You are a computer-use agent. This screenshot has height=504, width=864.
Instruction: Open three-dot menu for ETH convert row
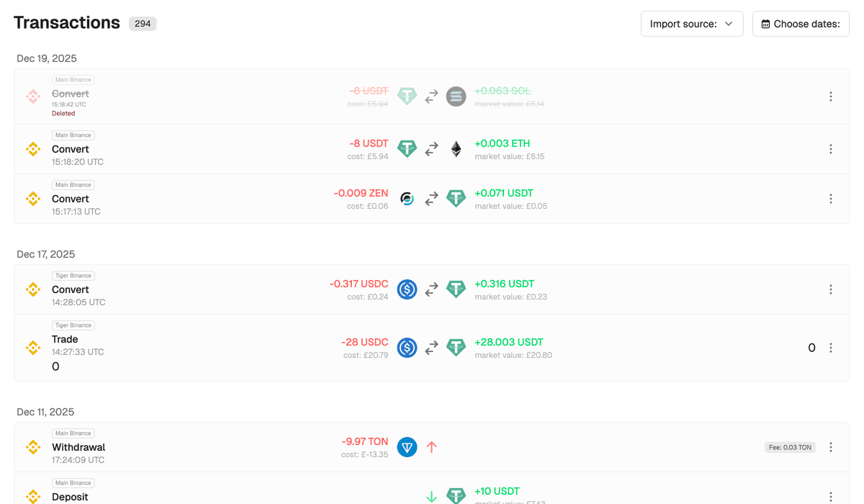click(x=830, y=149)
